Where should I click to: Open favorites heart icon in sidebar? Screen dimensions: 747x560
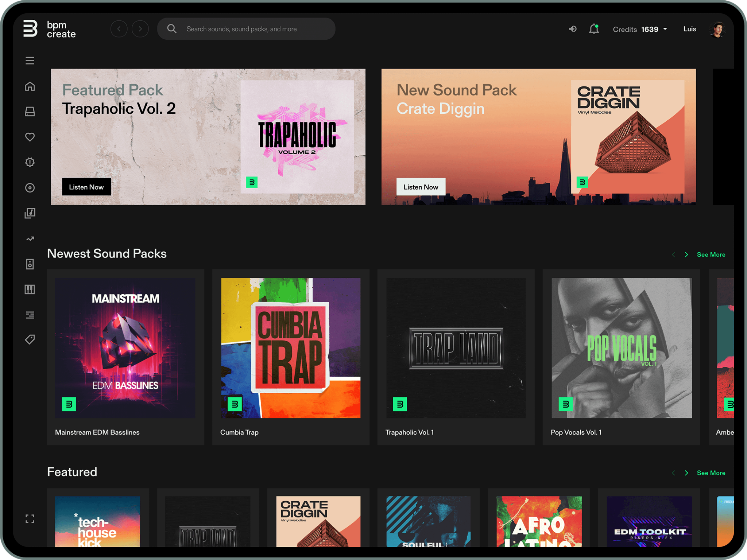click(30, 137)
